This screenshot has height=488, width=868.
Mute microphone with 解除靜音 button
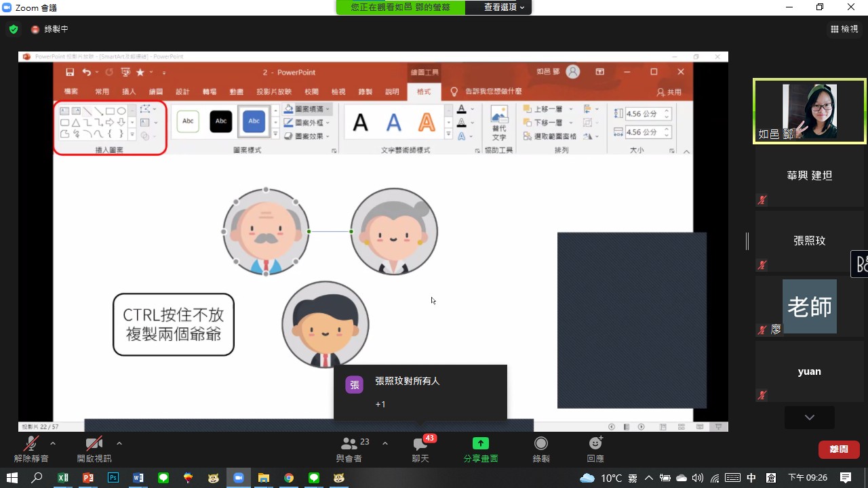point(31,449)
